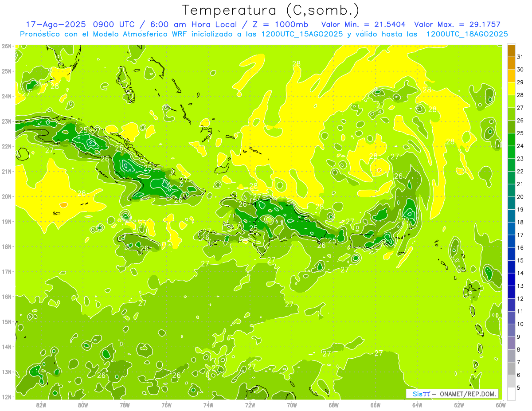This screenshot has width=532, height=411.
Task: Select the legend swatch between 27 and 28
Action: (511, 102)
